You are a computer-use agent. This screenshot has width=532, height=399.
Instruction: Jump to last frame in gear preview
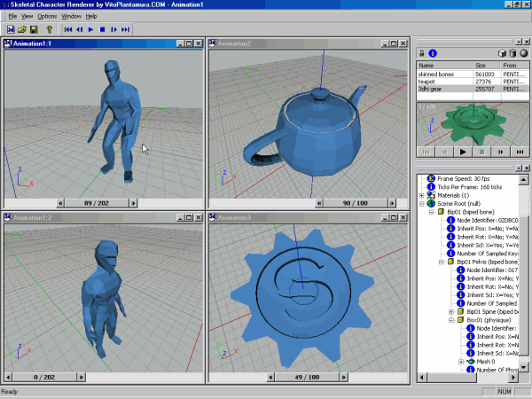(x=520, y=152)
